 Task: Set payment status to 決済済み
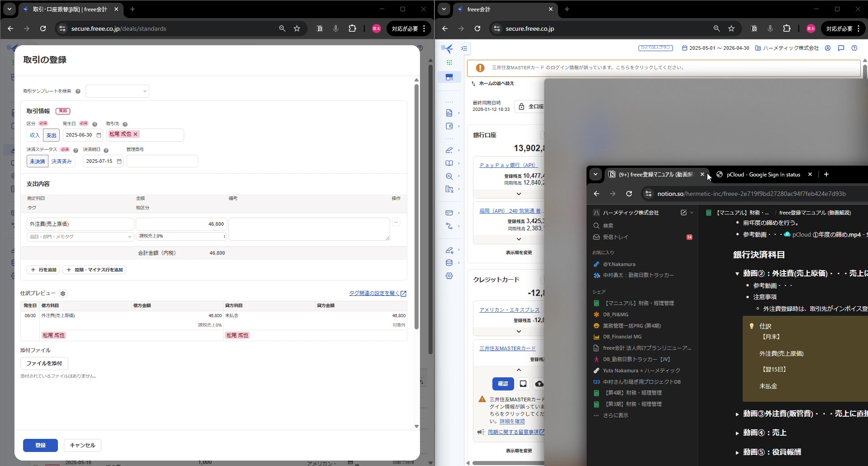(x=62, y=162)
